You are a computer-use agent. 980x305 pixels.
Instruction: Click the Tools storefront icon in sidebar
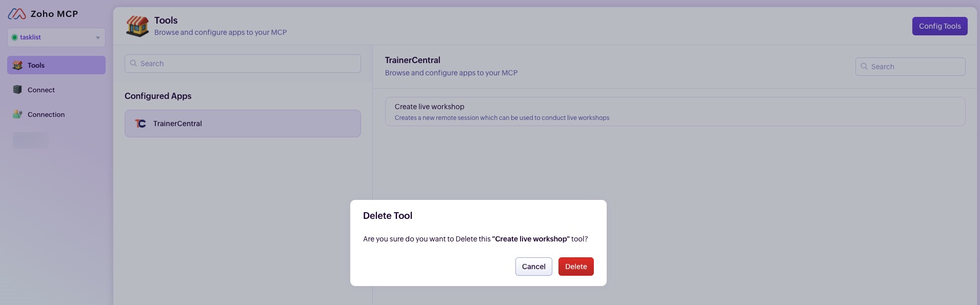tap(17, 65)
